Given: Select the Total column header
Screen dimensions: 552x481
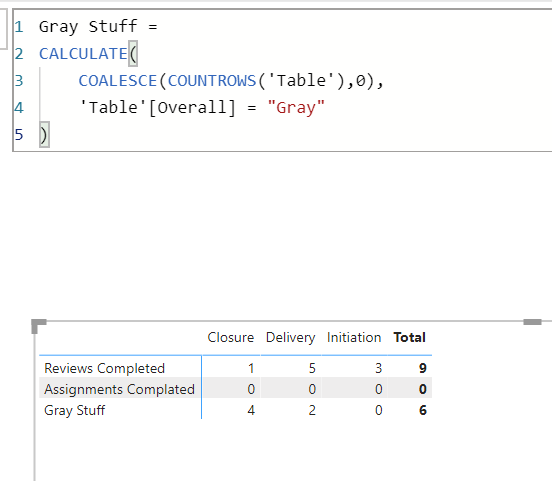Looking at the screenshot, I should 409,337.
